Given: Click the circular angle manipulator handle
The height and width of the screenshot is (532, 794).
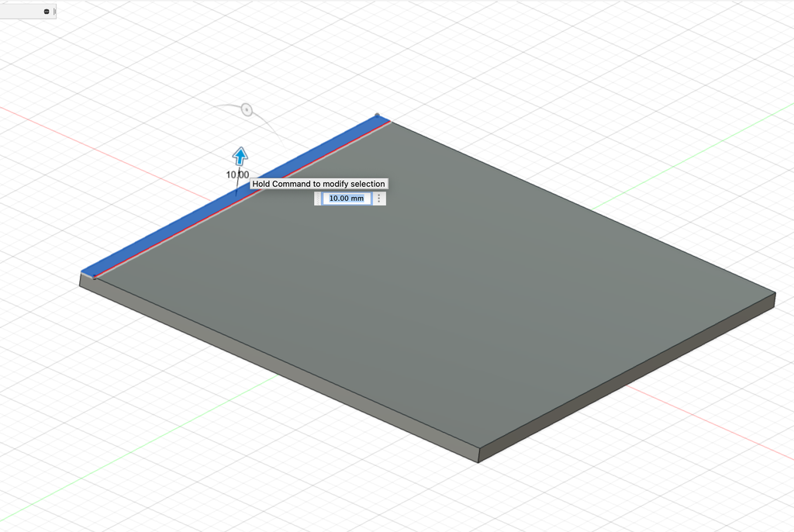Looking at the screenshot, I should click(x=247, y=109).
